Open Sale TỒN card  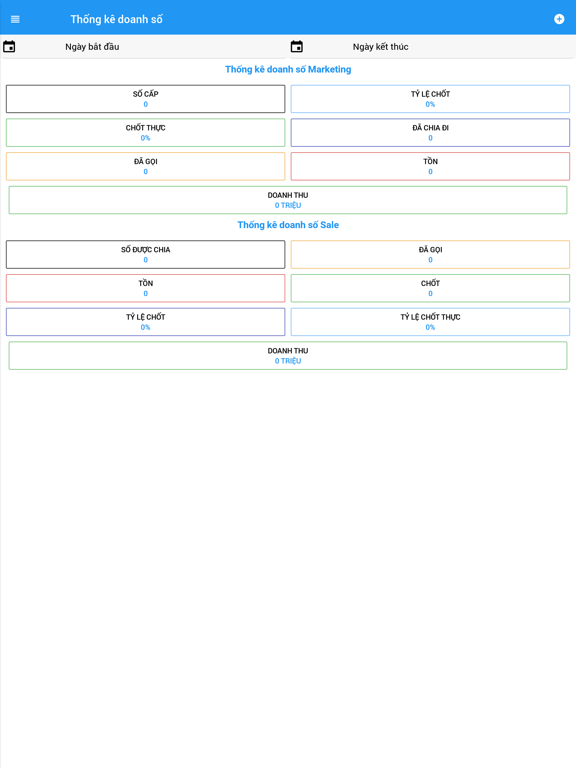click(x=145, y=288)
